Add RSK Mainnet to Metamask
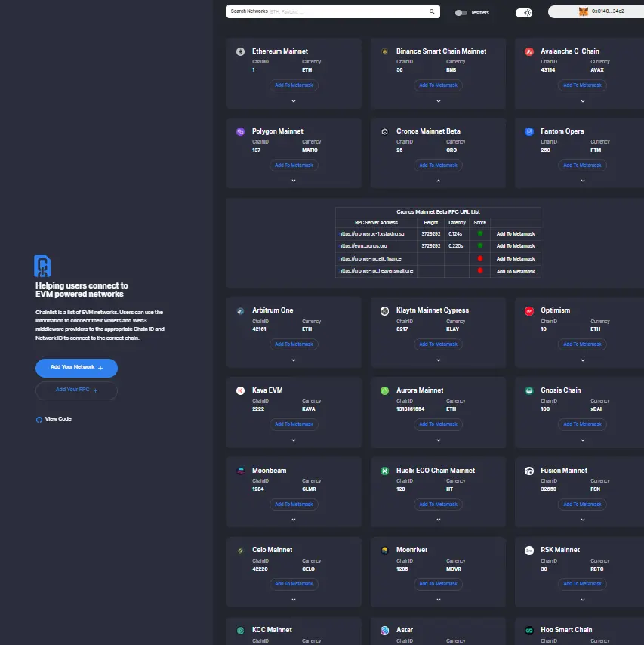Screen dimensions: 644x645 point(582,584)
